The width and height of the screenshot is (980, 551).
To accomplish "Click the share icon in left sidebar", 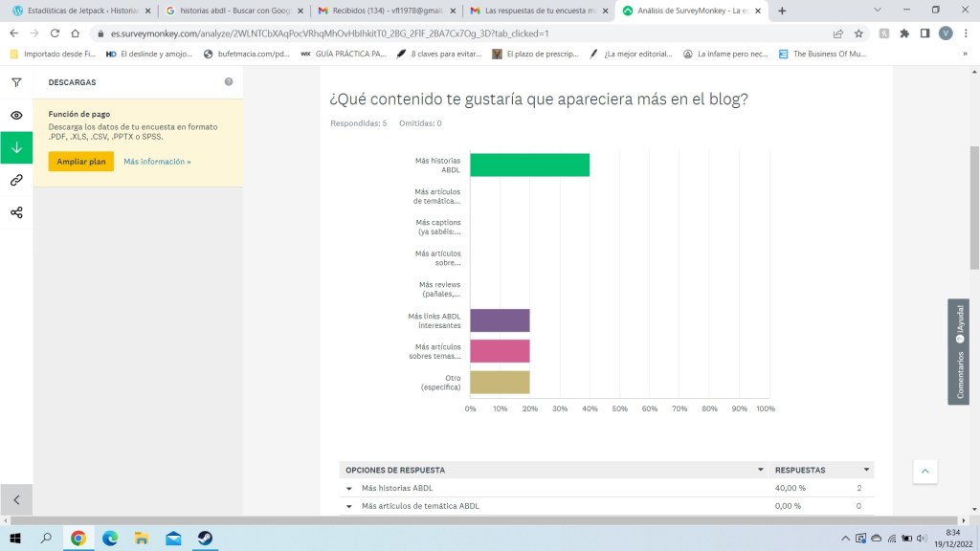I will [x=16, y=212].
